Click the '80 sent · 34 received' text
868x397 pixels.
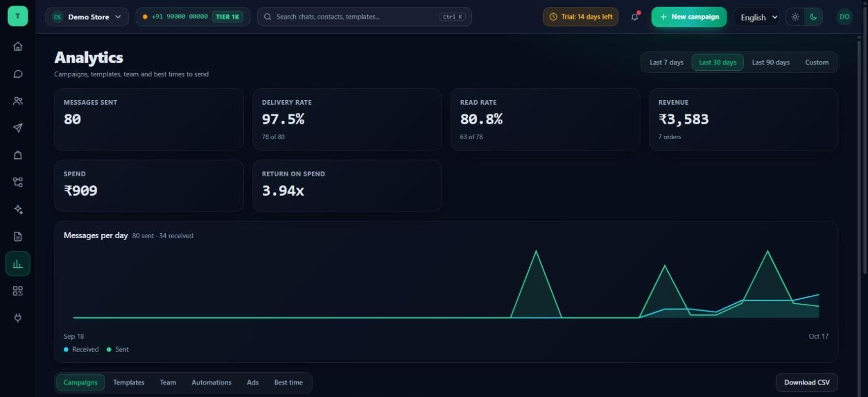(163, 236)
